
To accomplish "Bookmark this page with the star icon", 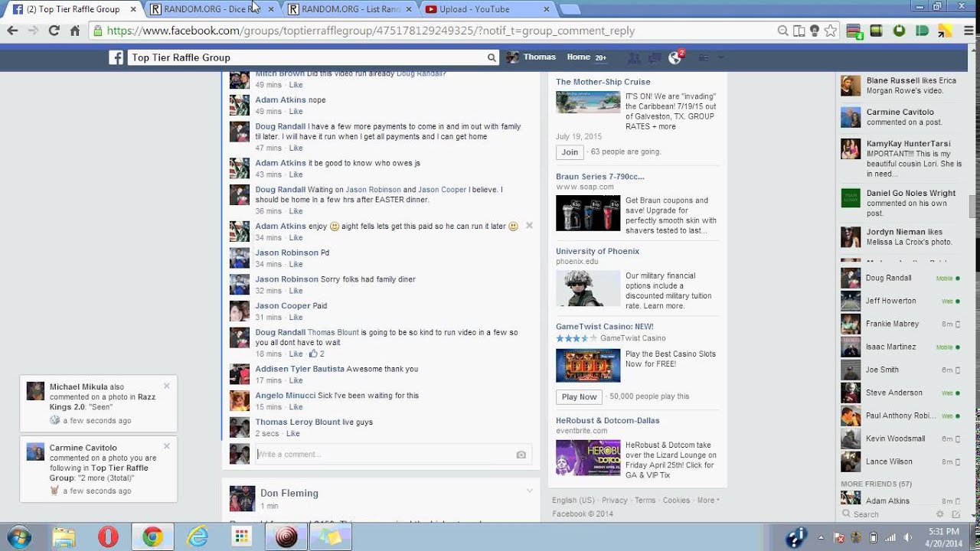I will point(831,31).
